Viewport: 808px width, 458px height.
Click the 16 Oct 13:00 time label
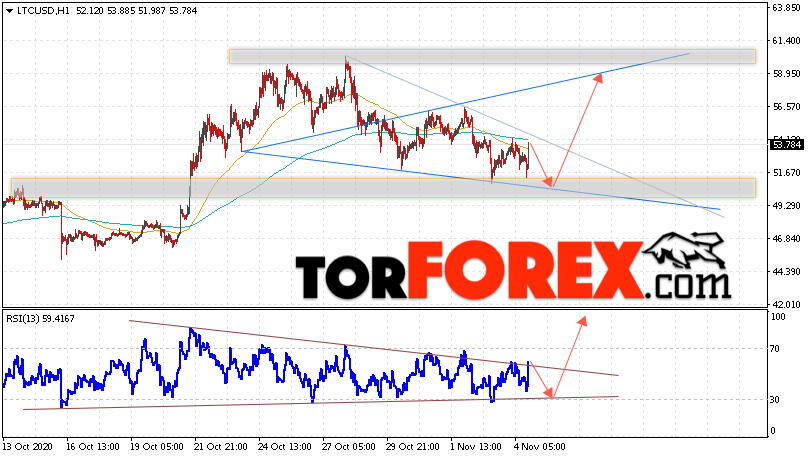[x=93, y=446]
